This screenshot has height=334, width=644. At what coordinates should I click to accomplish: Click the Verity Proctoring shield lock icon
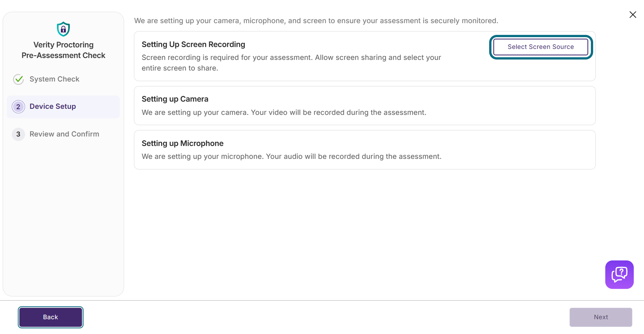pos(63,29)
